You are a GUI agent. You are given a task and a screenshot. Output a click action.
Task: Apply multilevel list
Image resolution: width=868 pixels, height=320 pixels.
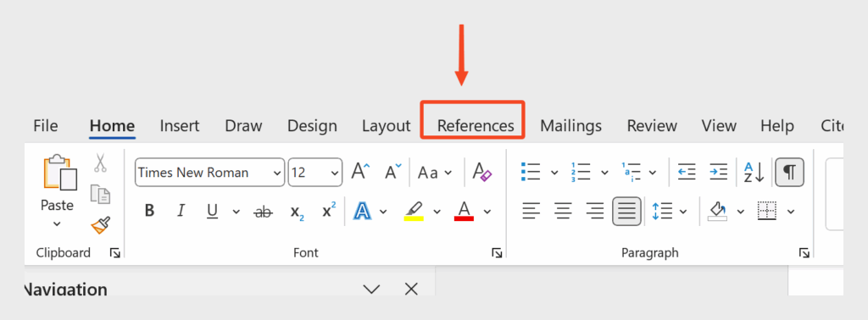(631, 172)
